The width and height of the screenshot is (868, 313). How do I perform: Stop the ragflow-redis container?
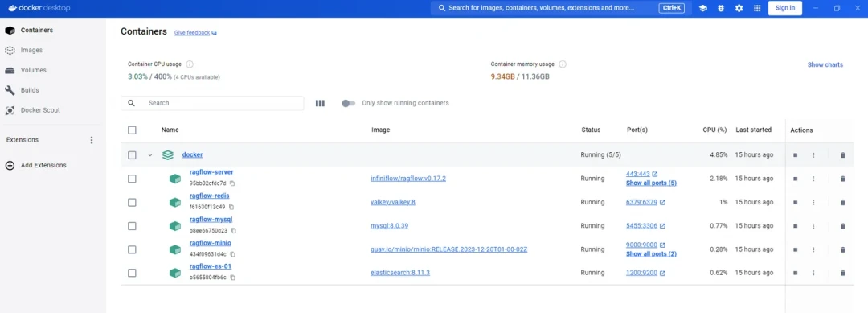pos(795,202)
